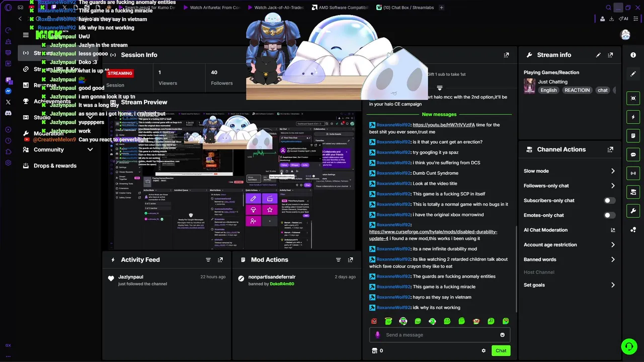Click DokoR4m80 username in Mod Actions
This screenshot has width=644, height=362.
pyautogui.click(x=282, y=284)
